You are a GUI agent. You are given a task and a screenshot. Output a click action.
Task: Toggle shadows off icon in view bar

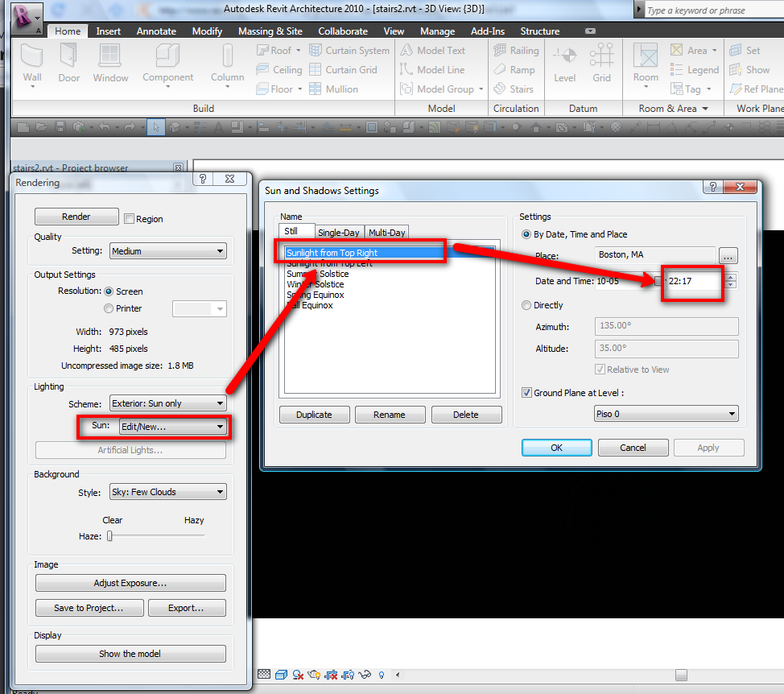(298, 675)
